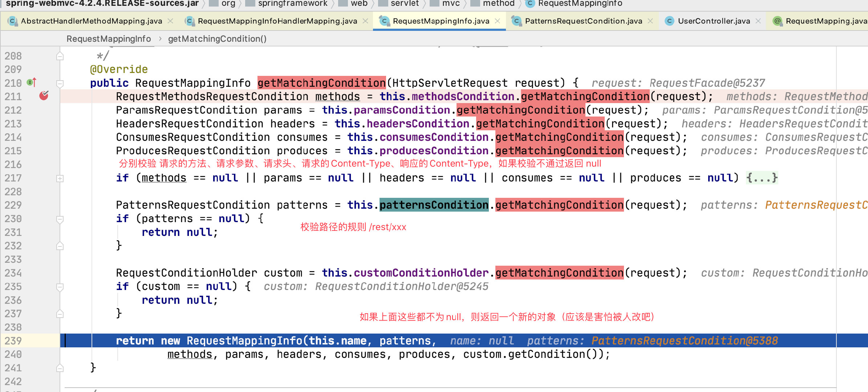Click the PatternsRequestCondition.java tab file icon

coord(516,21)
